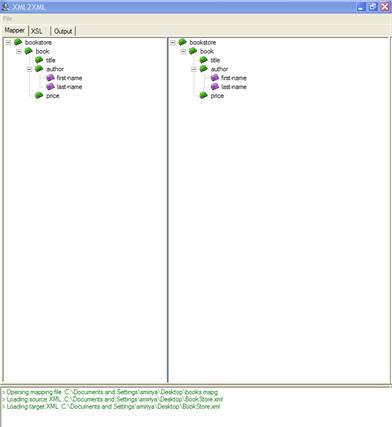Close the XML2XML window
The width and height of the screenshot is (392, 427).
coord(385,7)
